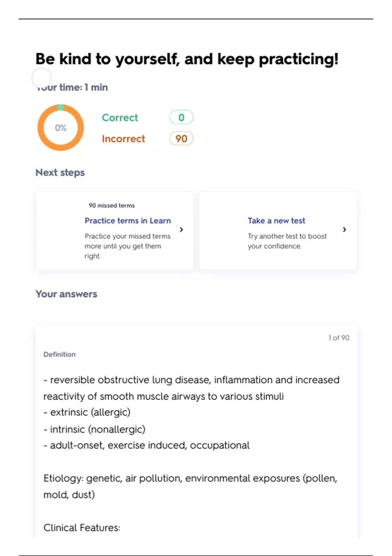
Task: Click the 0% donut score chart
Action: click(61, 128)
